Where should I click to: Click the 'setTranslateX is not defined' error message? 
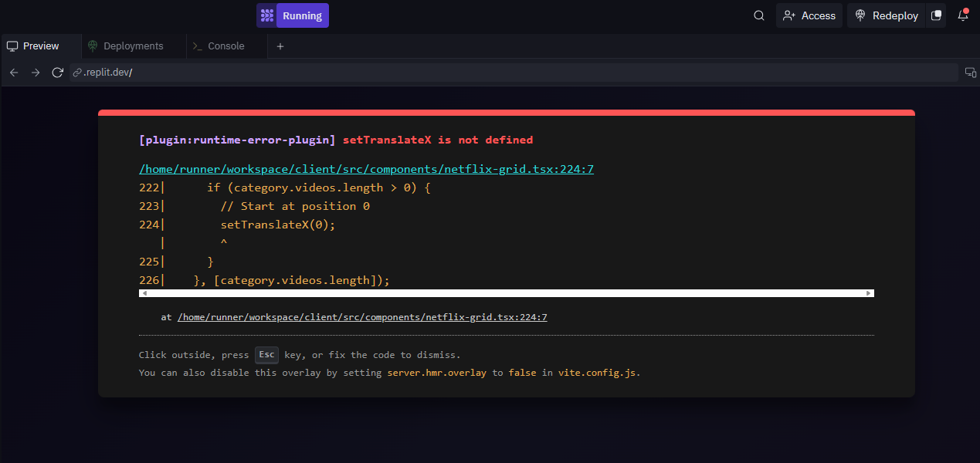438,140
